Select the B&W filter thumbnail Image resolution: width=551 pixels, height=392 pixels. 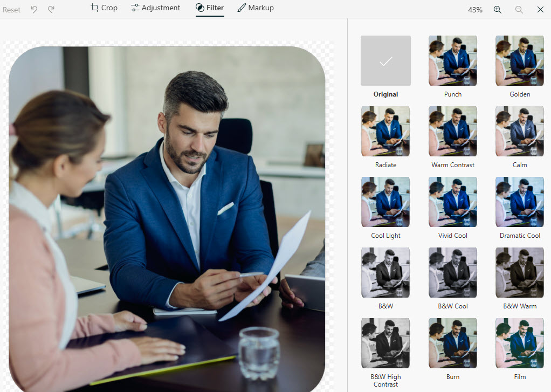(385, 272)
